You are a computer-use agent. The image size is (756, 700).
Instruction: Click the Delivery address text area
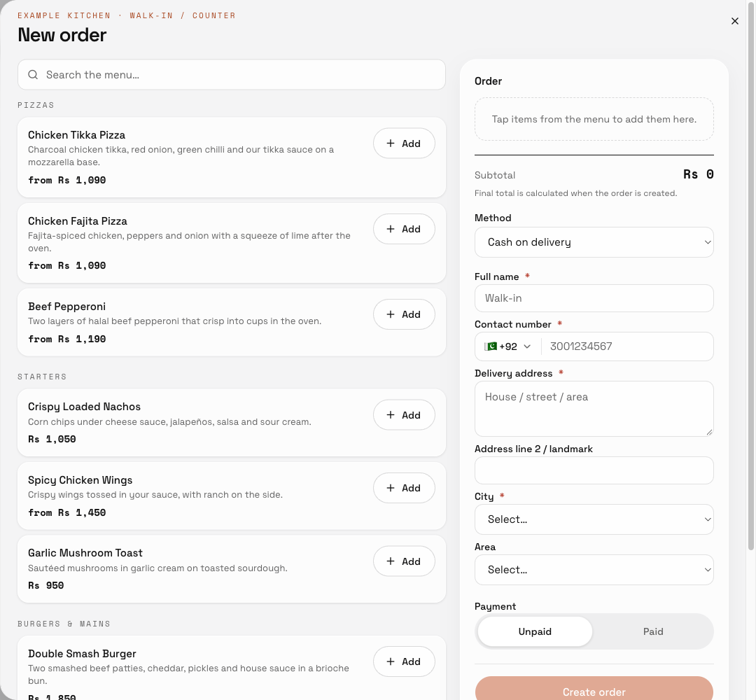(x=594, y=409)
